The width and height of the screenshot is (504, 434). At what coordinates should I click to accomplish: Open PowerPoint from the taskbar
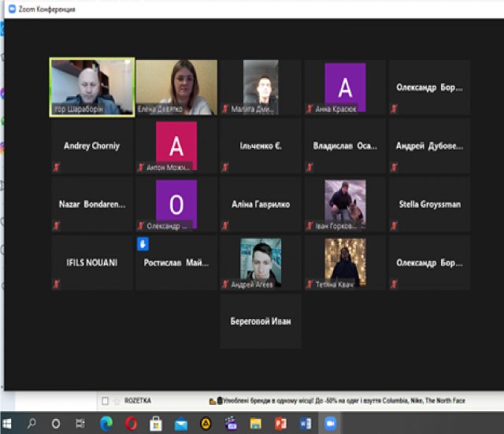coord(280,424)
